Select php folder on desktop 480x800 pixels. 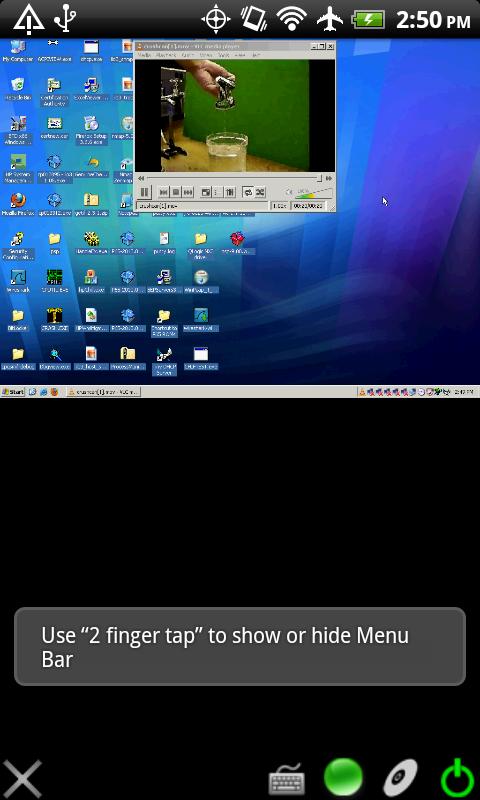pos(55,242)
